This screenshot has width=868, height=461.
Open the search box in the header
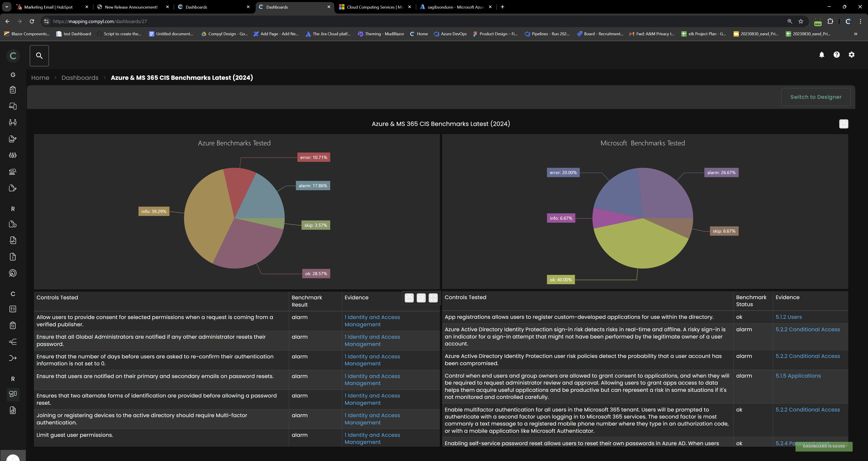click(x=39, y=56)
